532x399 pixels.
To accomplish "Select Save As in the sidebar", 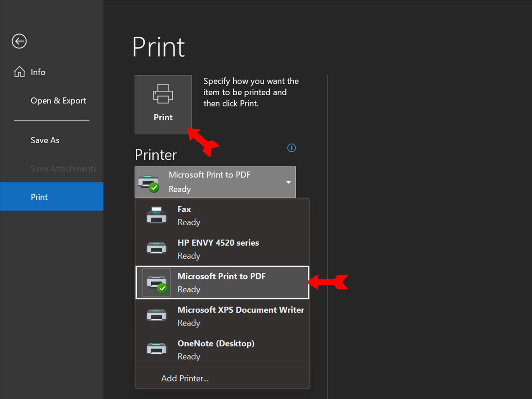I will pos(45,140).
